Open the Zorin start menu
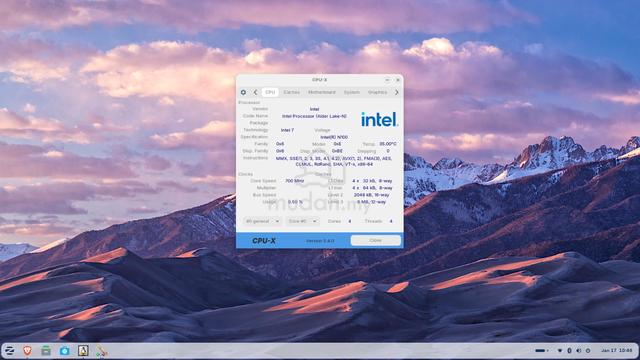 [9, 351]
